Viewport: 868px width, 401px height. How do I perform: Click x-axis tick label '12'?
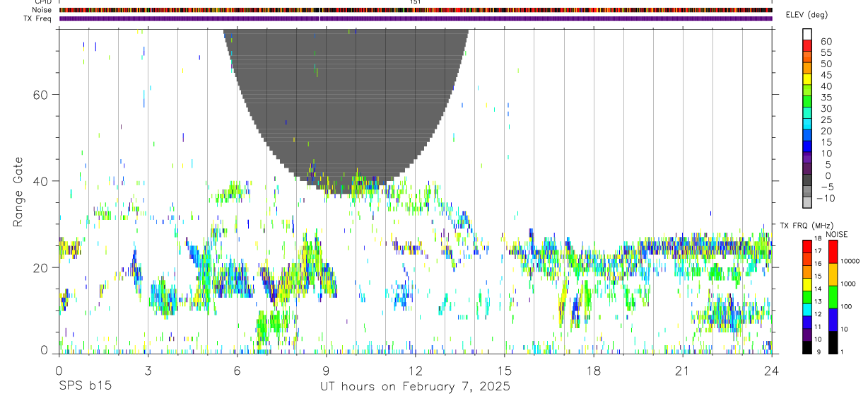(x=415, y=371)
